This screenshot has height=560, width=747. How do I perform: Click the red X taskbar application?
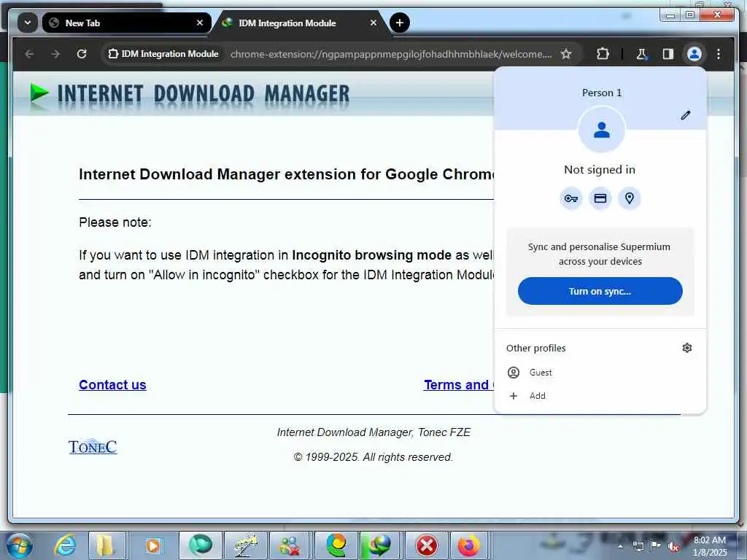coord(426,545)
